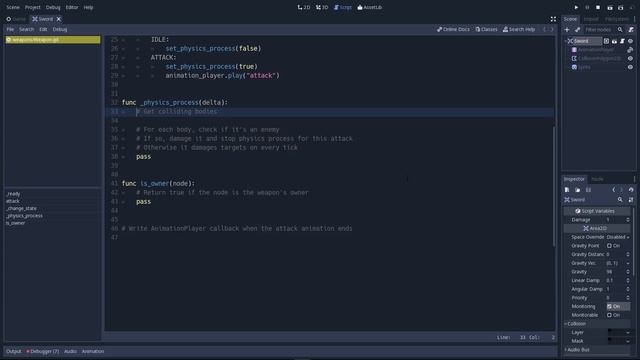
Task: Adjust the Damage value stepper
Action: [628, 220]
